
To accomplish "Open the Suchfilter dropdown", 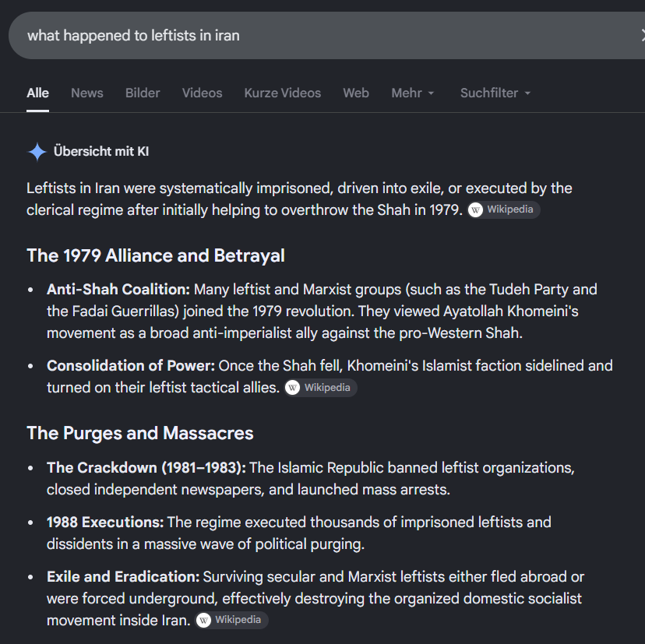I will (495, 93).
